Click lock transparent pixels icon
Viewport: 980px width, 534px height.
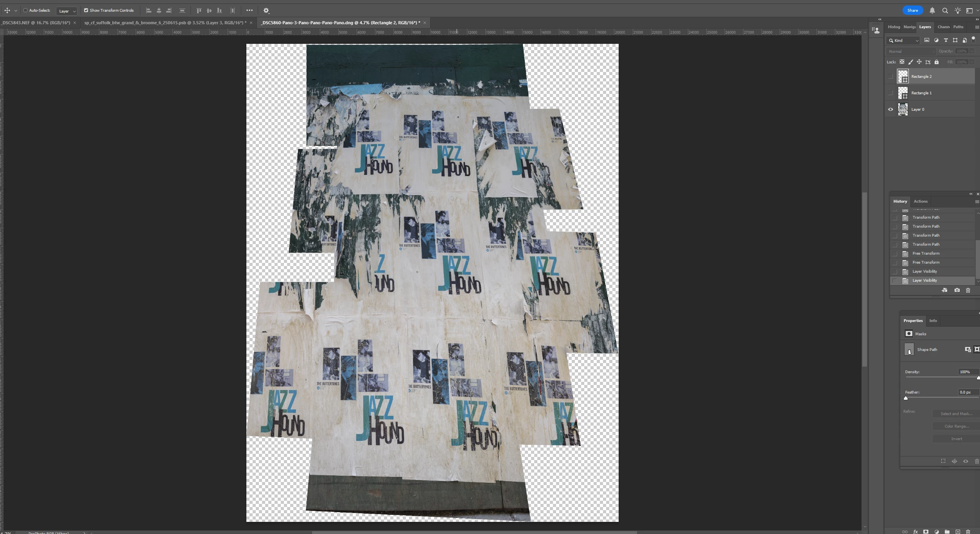(x=902, y=62)
